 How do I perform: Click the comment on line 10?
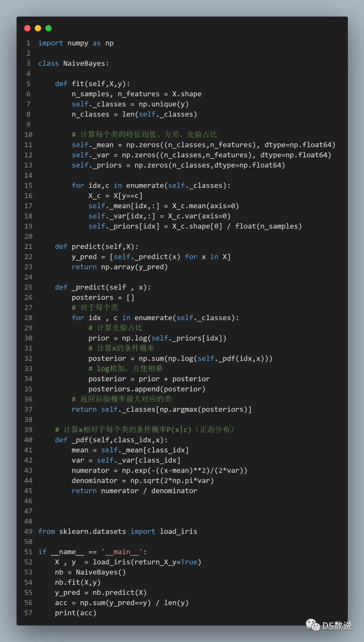(x=144, y=135)
